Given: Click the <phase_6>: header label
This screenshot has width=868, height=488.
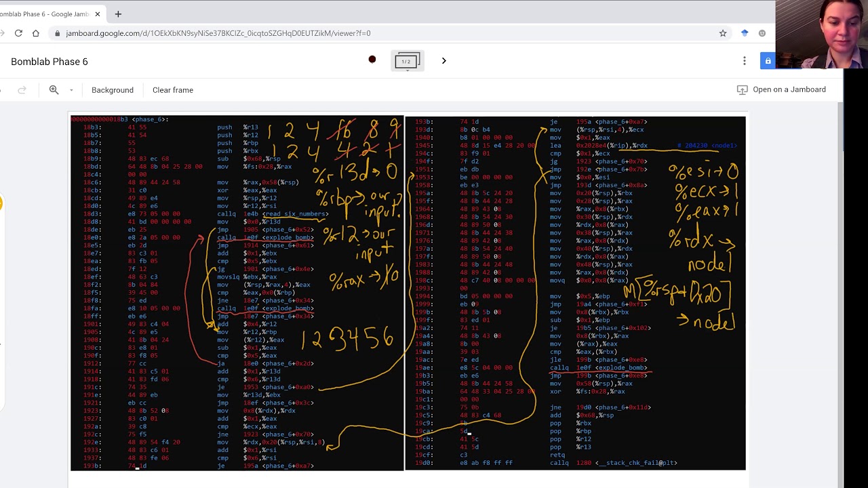Looking at the screenshot, I should 149,119.
